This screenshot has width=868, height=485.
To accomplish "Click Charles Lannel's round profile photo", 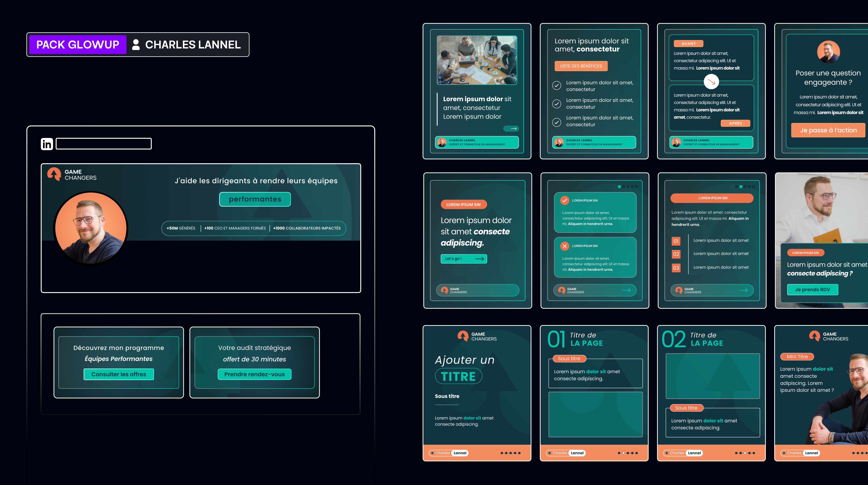I will point(90,228).
